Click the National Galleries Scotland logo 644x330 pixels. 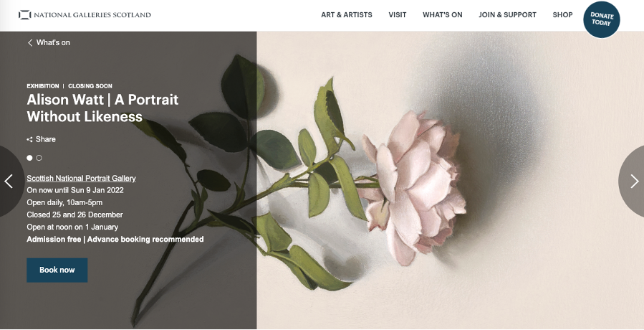pyautogui.click(x=85, y=15)
